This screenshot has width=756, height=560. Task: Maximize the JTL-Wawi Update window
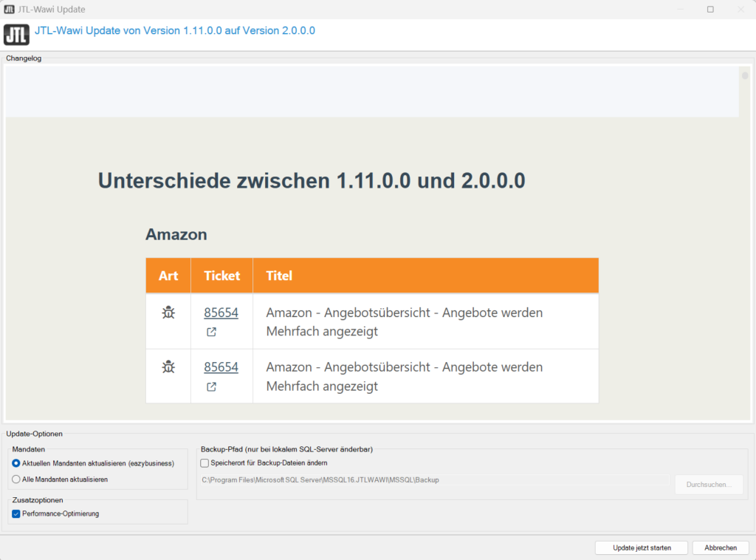tap(710, 9)
